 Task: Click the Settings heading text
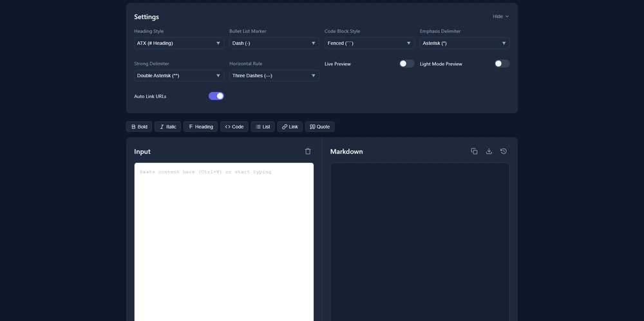146,17
